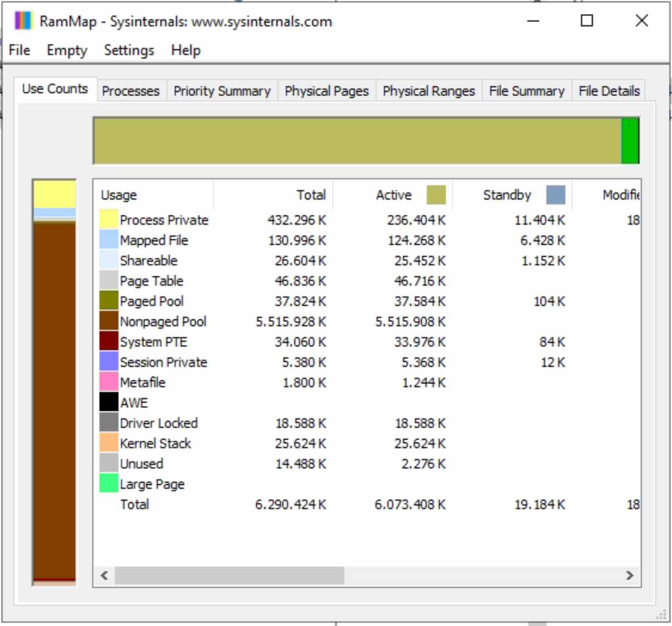Click the Metafile pink color swatch
Image resolution: width=672 pixels, height=626 pixels.
click(109, 382)
